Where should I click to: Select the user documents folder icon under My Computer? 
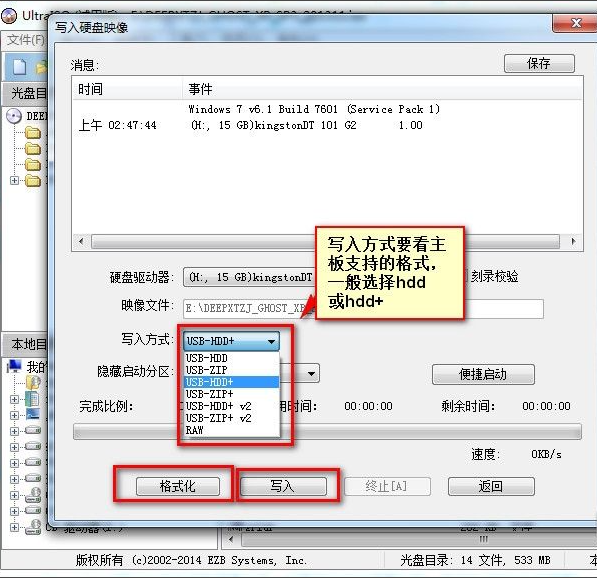pyautogui.click(x=33, y=383)
